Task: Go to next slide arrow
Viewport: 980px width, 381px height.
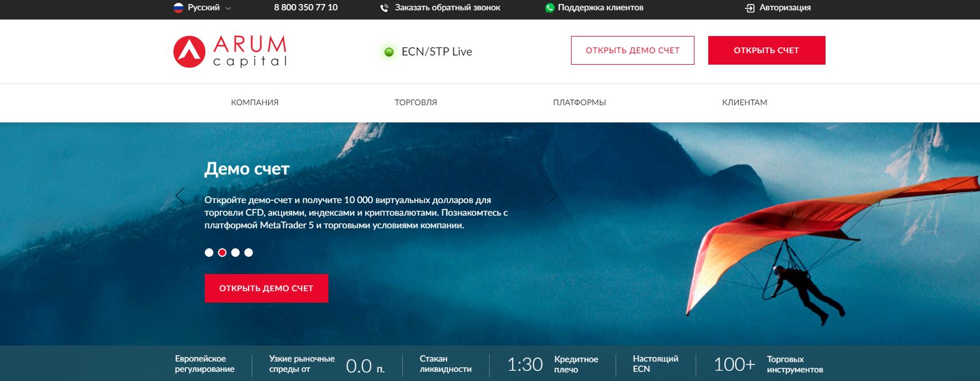Action: (552, 196)
